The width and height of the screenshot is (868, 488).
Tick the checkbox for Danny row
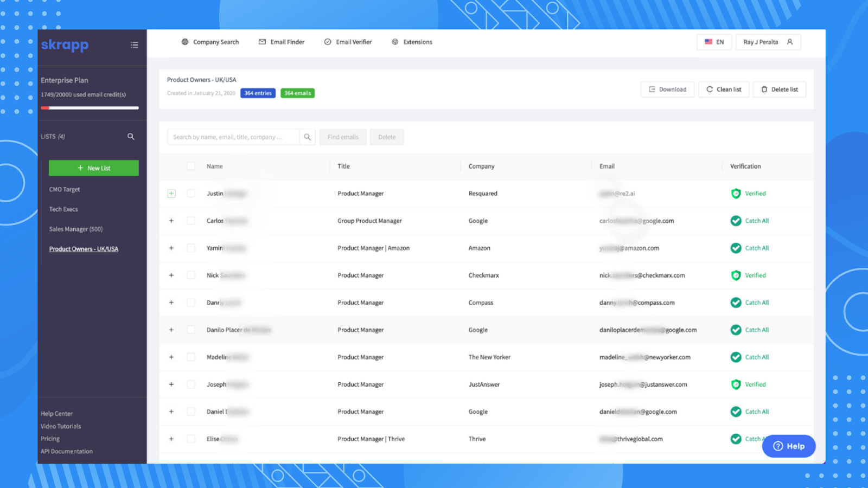pyautogui.click(x=191, y=303)
